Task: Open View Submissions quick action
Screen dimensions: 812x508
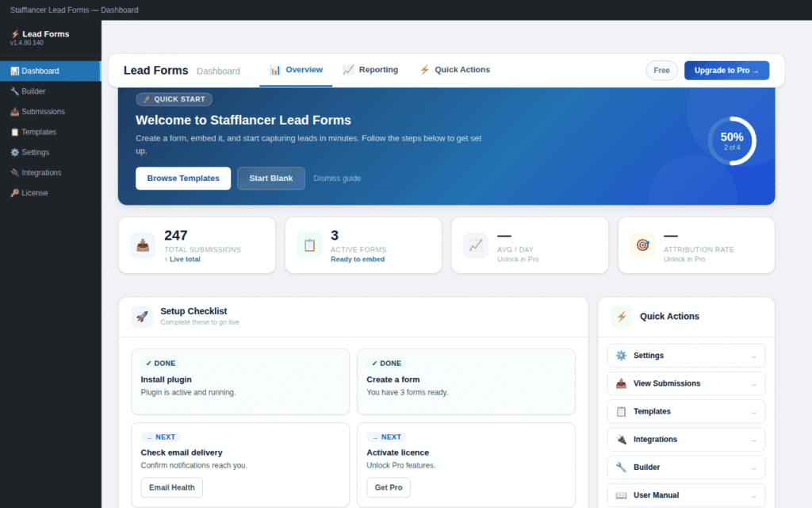Action: 686,383
